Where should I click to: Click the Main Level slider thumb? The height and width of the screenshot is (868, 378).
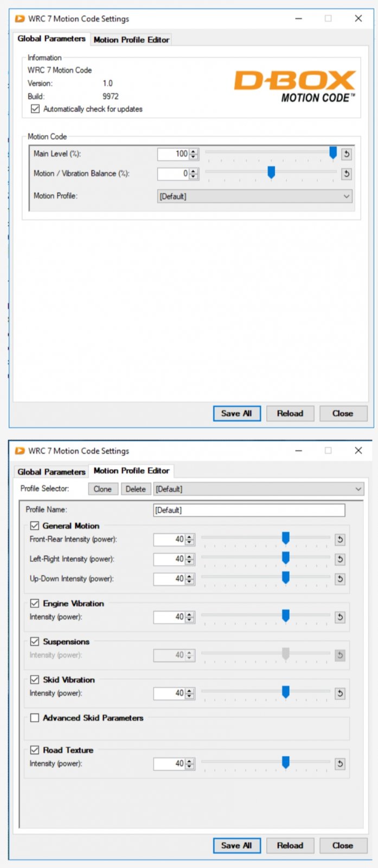(333, 154)
